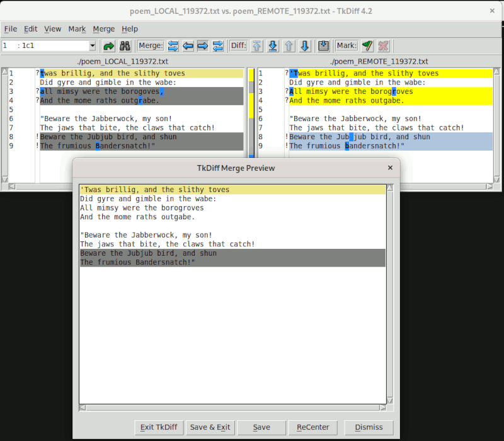Click the Save button in Merge Preview

click(x=261, y=427)
